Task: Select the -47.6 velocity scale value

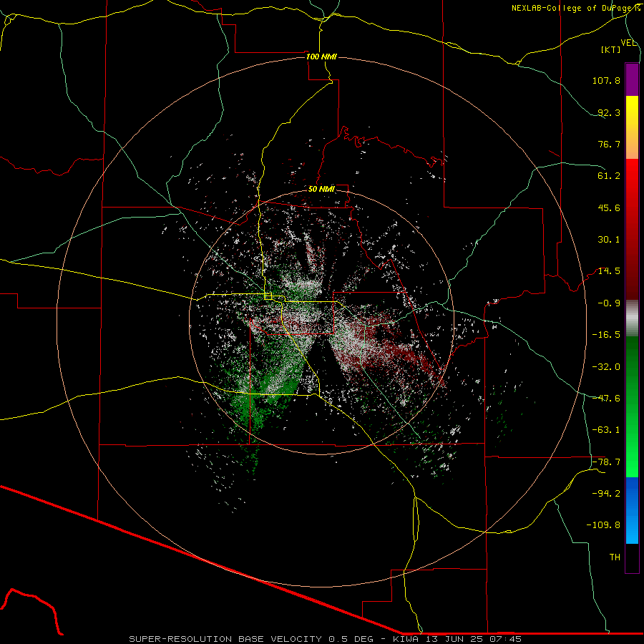Action: point(606,399)
